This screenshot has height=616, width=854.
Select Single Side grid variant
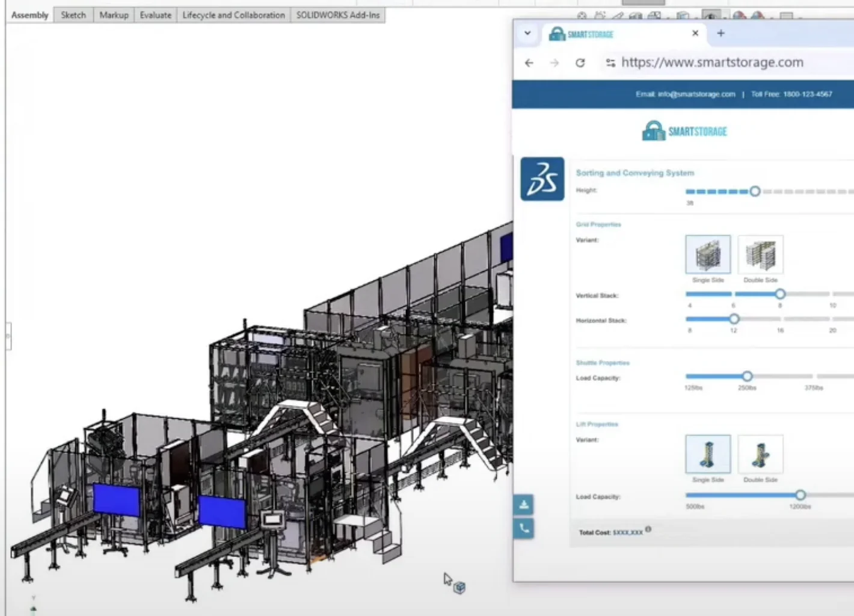708,254
